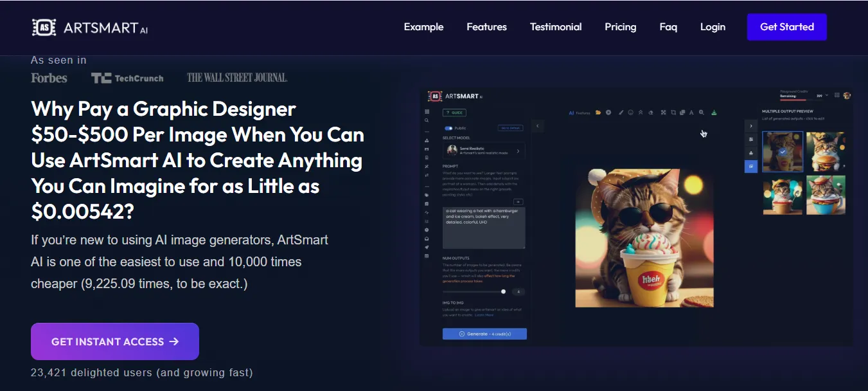Screen dimensions: 868x391
Task: Click the rocket icon in preview sidebar
Action: (427, 248)
